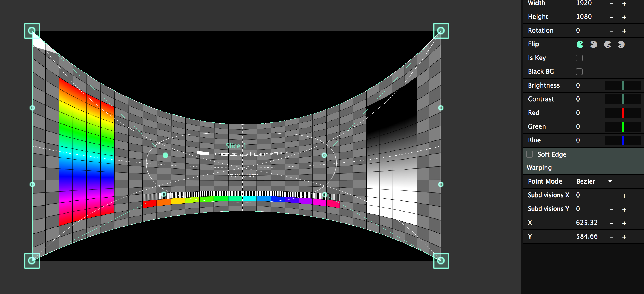
Task: Enable the Is Key checkbox
Action: pyautogui.click(x=579, y=58)
